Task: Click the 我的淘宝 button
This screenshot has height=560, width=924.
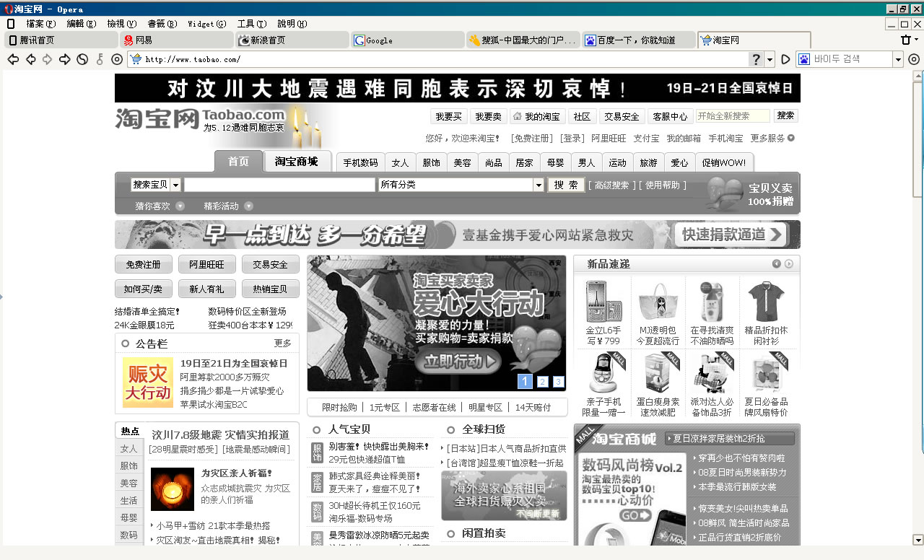Action: tap(536, 116)
